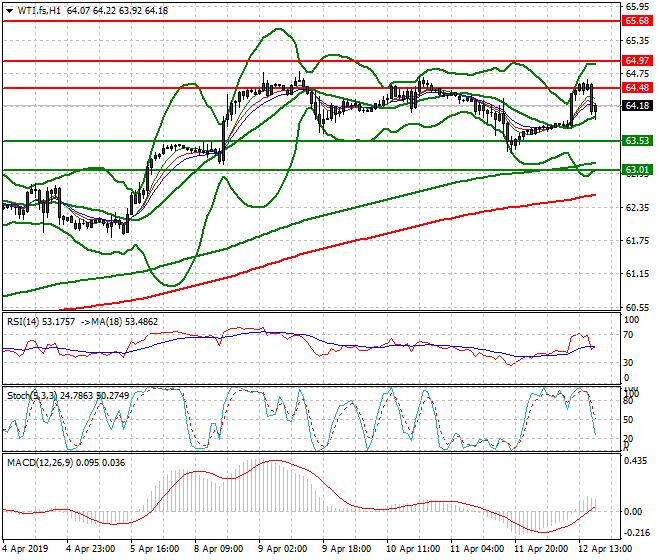Select the 63.01 green support price tag

(x=637, y=170)
